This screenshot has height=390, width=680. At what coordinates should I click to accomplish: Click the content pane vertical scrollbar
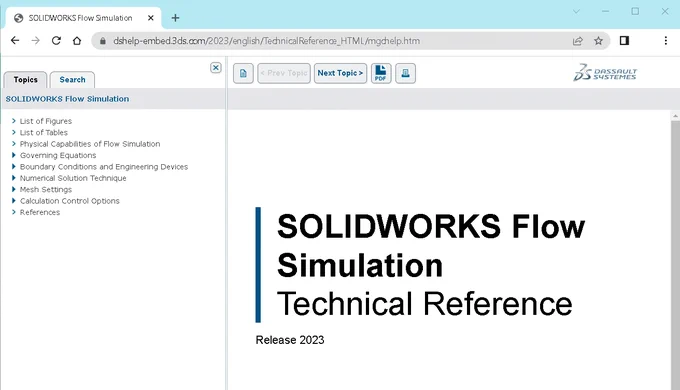point(675,255)
